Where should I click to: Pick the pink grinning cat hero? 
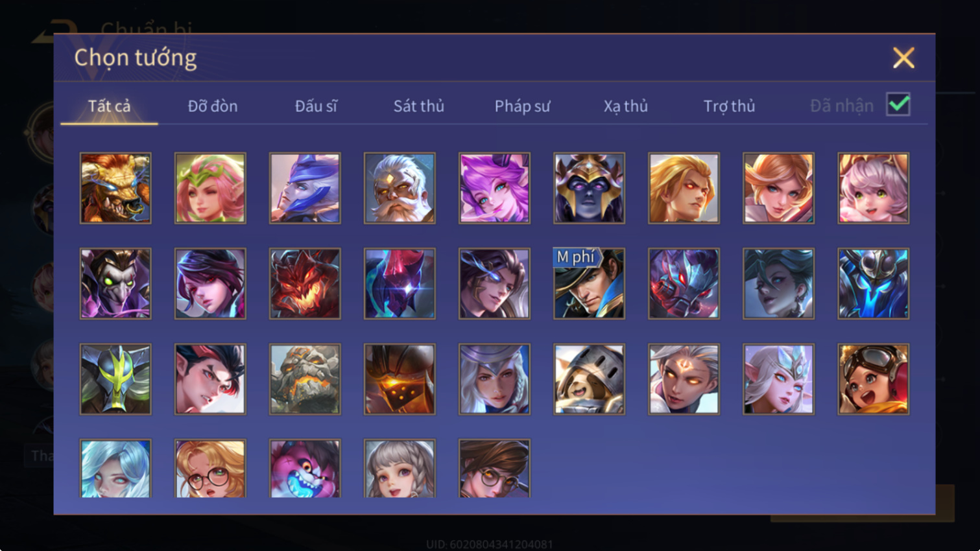click(305, 468)
